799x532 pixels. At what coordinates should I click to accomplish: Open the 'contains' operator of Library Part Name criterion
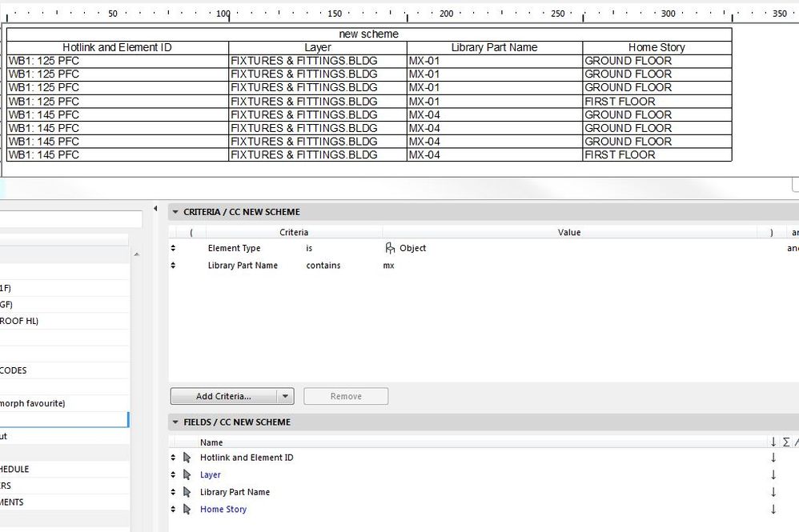[x=323, y=266]
